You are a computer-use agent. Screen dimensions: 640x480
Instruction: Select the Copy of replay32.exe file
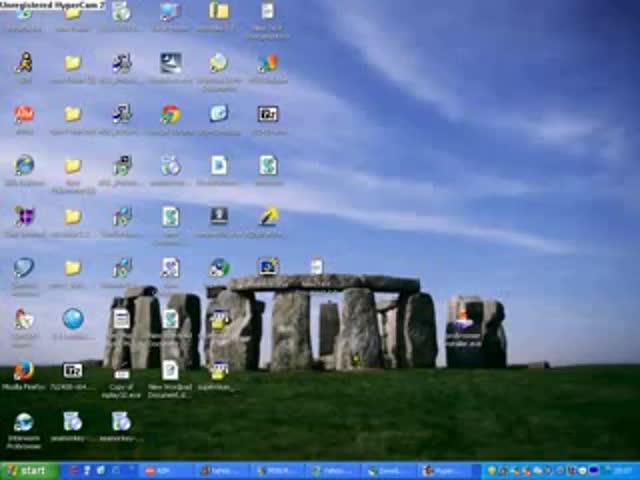click(x=121, y=372)
